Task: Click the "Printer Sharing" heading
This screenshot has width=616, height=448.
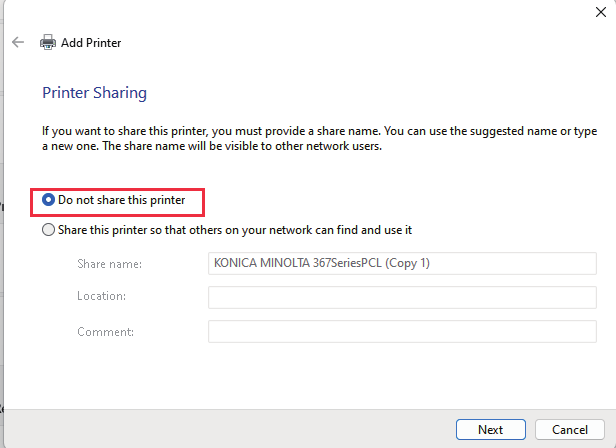Action: tap(94, 93)
